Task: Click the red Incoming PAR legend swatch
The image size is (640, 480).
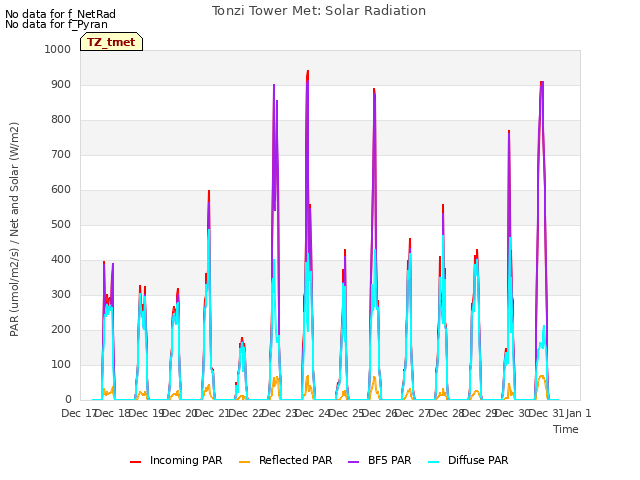Action: pos(136,461)
